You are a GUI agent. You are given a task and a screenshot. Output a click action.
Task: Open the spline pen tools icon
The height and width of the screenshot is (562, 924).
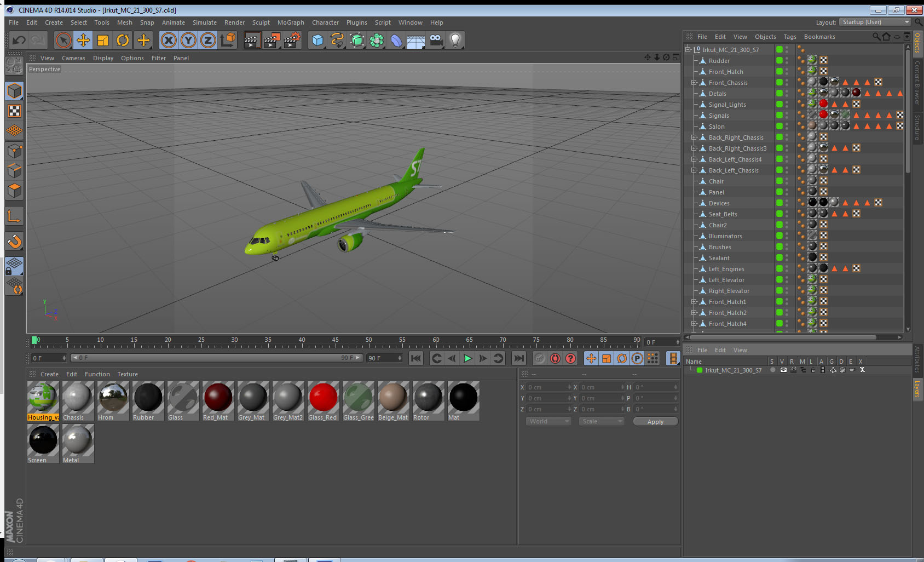point(337,40)
